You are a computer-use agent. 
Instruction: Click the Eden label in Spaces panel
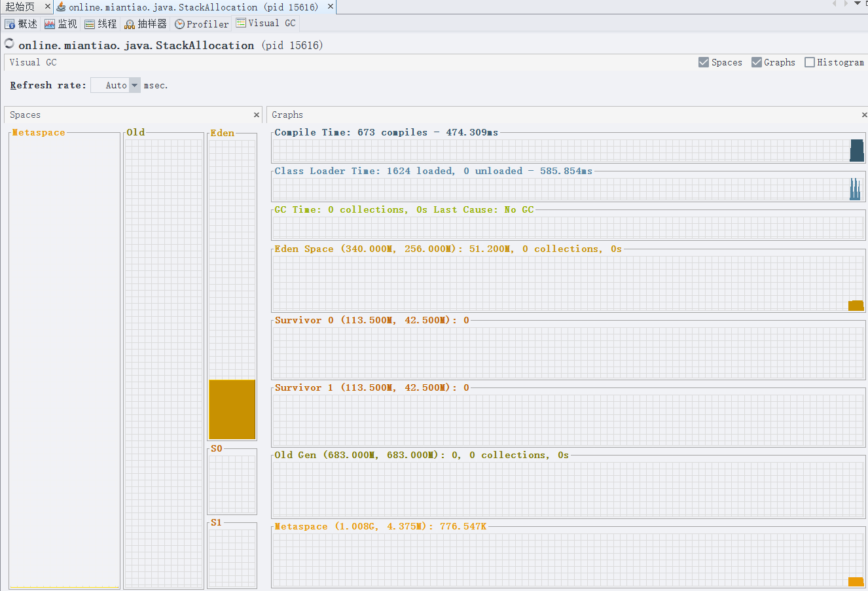point(223,133)
